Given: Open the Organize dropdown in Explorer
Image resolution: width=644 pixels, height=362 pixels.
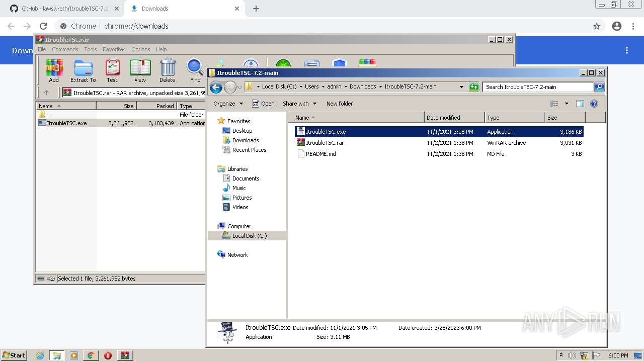Looking at the screenshot, I should 228,104.
